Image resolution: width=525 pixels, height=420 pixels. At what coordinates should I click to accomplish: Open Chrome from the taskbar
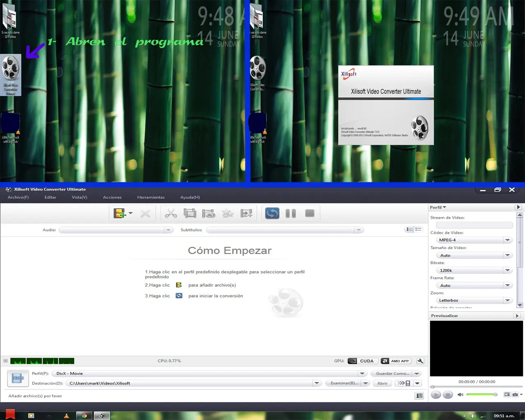(84, 416)
